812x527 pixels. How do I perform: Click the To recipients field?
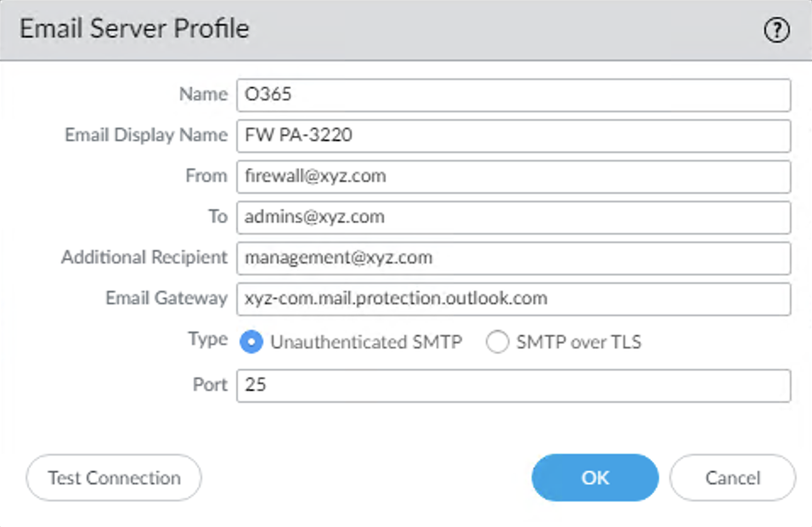pyautogui.click(x=510, y=217)
